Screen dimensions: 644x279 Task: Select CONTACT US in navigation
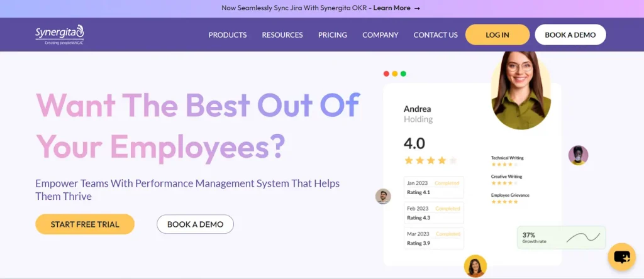click(x=435, y=35)
